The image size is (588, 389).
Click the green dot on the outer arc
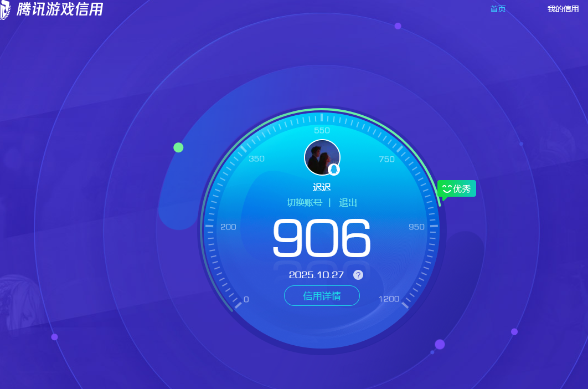click(x=178, y=147)
